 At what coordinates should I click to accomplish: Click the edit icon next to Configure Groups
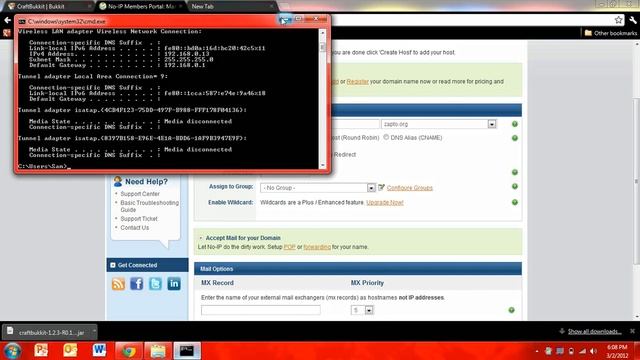pyautogui.click(x=381, y=187)
